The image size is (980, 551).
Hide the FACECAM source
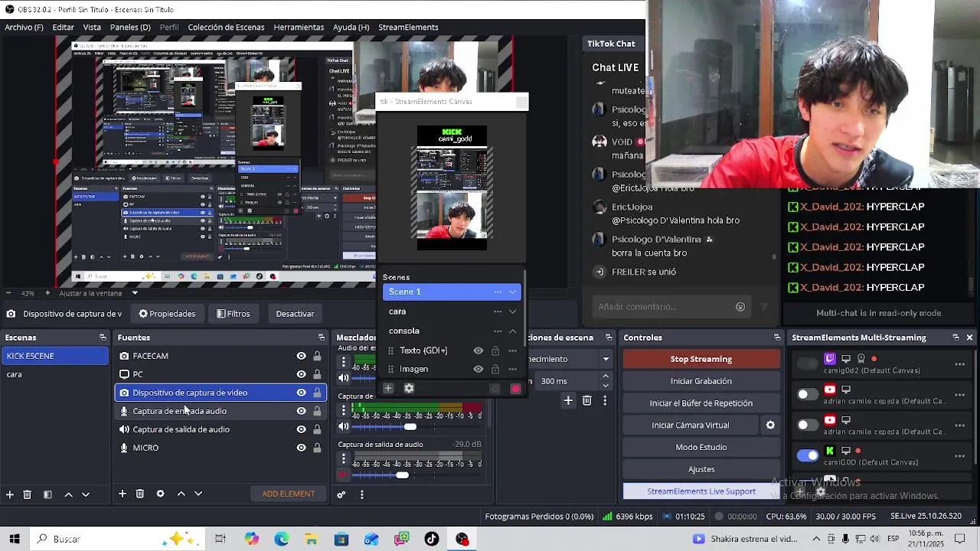pos(301,356)
